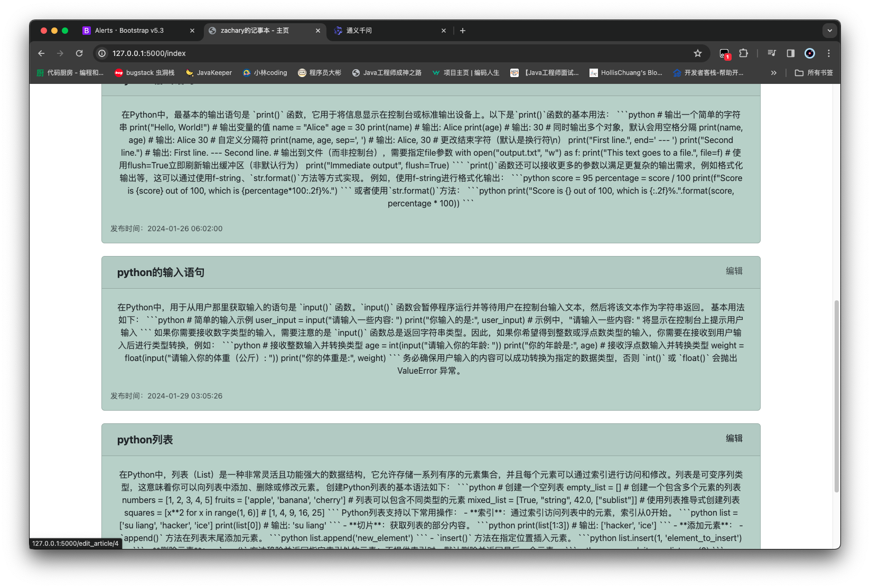
Task: Switch to the 通义千问 tab
Action: pyautogui.click(x=390, y=31)
